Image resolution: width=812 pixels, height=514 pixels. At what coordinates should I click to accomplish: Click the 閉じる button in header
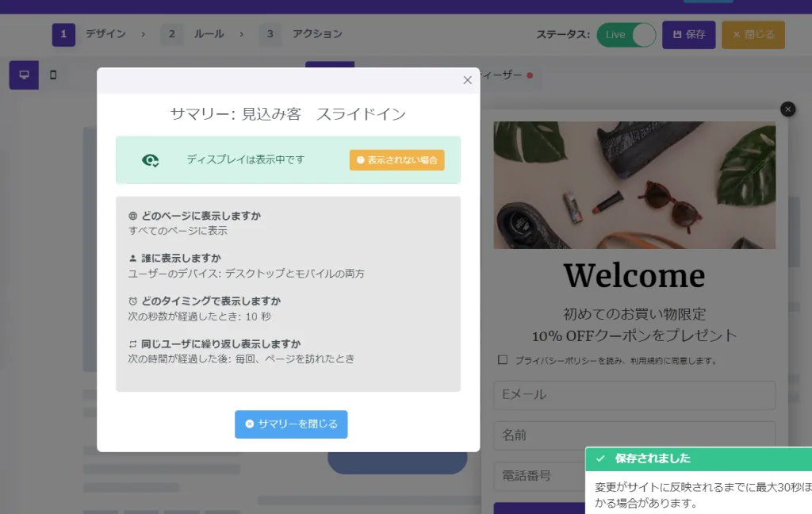(x=753, y=35)
